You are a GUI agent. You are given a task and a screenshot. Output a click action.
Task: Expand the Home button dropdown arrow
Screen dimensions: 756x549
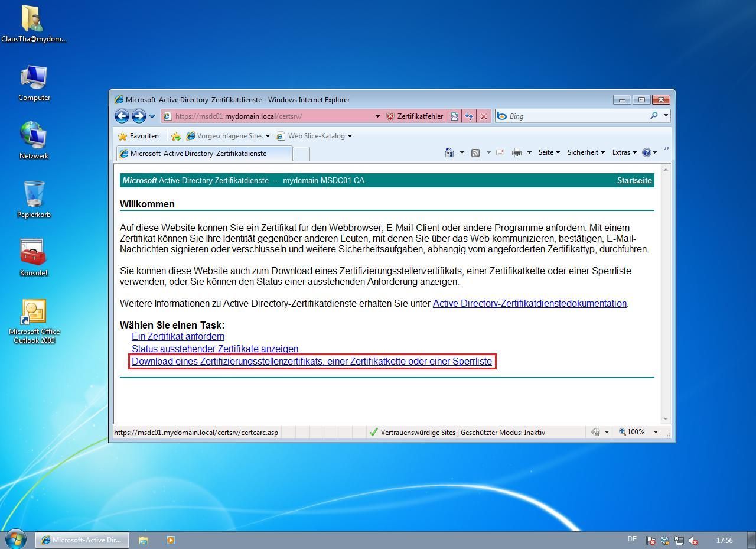pyautogui.click(x=462, y=152)
